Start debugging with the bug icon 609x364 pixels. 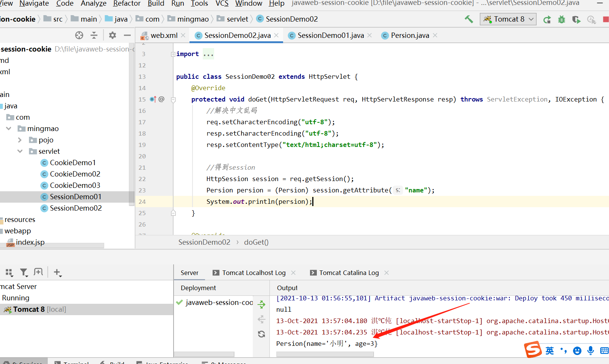coord(562,20)
